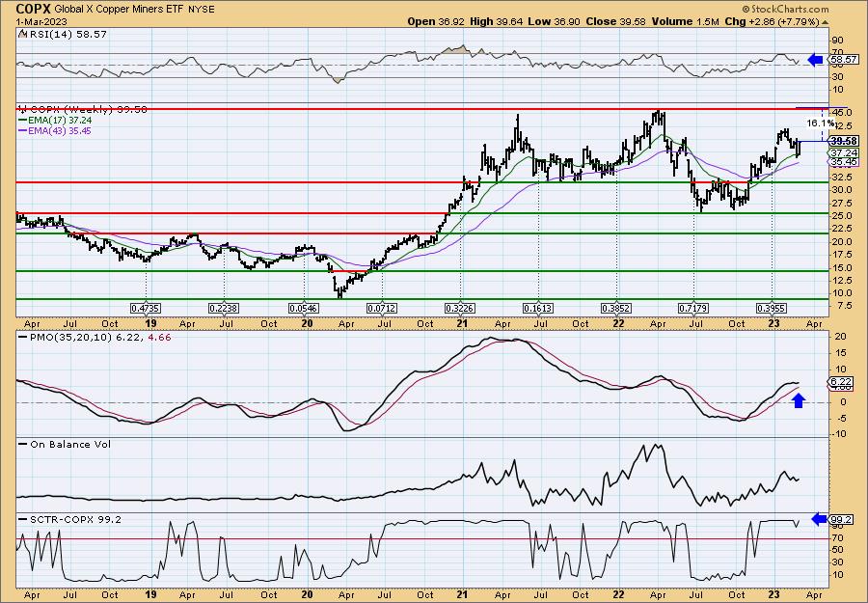Click the PMO(35,20,10) 6.22 legend label
The height and width of the screenshot is (603, 868).
point(88,337)
